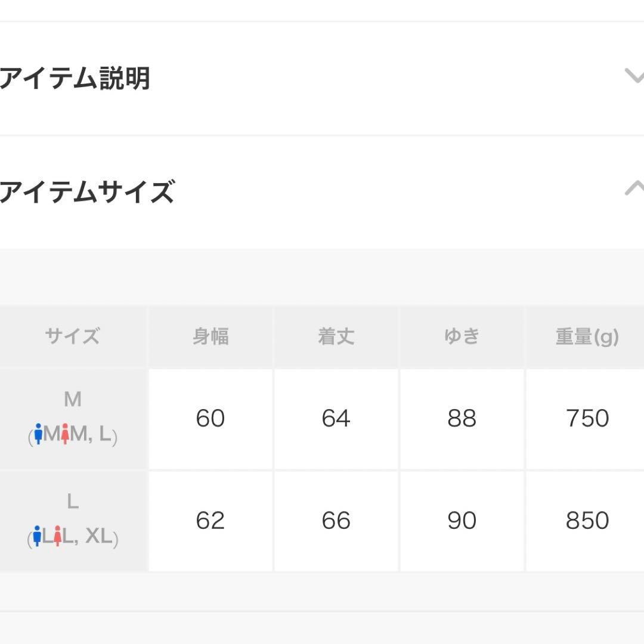Screen dimensions: 644x644
Task: Click the 60 body width cell
Action: click(210, 418)
